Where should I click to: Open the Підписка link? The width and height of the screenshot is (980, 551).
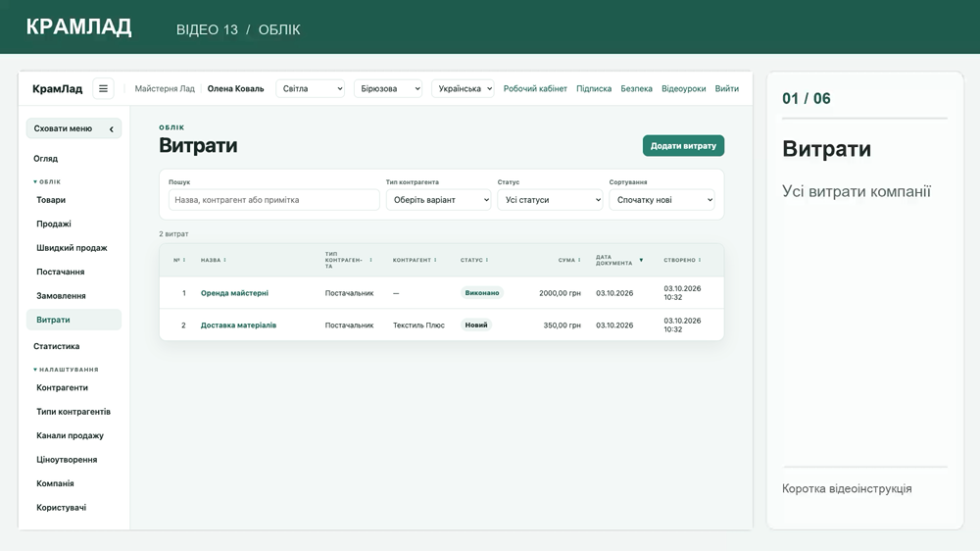[594, 89]
